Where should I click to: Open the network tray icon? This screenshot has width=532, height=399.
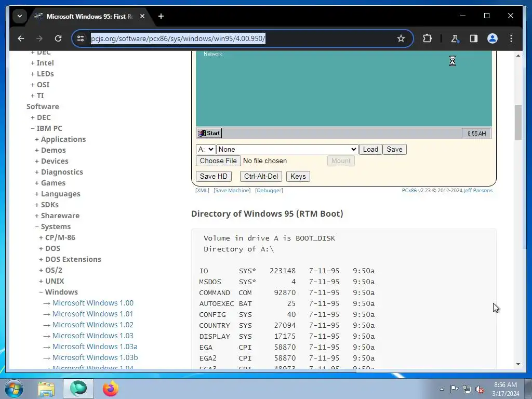point(467,390)
